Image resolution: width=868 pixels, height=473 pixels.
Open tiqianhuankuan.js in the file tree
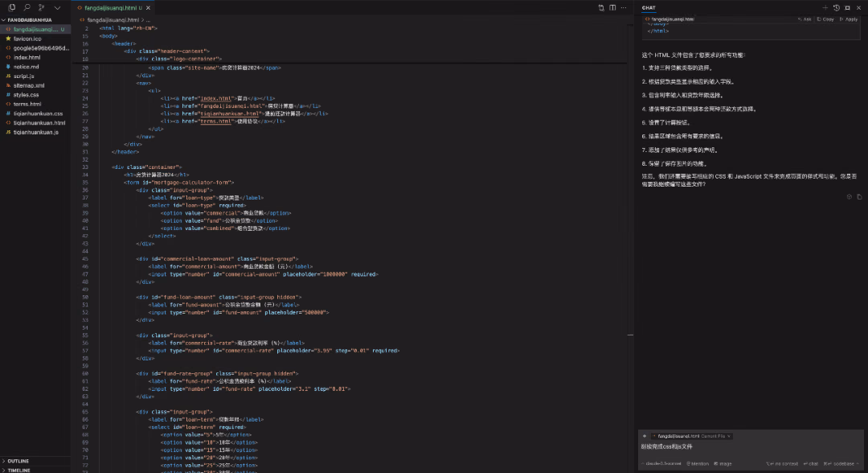[x=35, y=132]
